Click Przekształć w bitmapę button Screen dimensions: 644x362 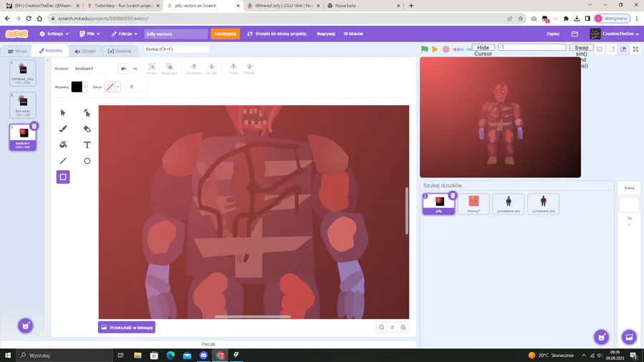pyautogui.click(x=127, y=327)
